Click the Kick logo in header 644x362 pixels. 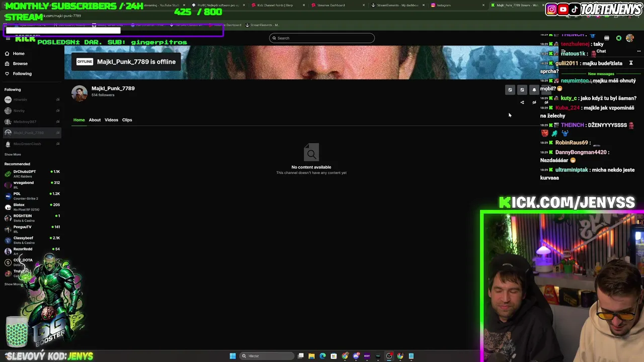coord(25,39)
